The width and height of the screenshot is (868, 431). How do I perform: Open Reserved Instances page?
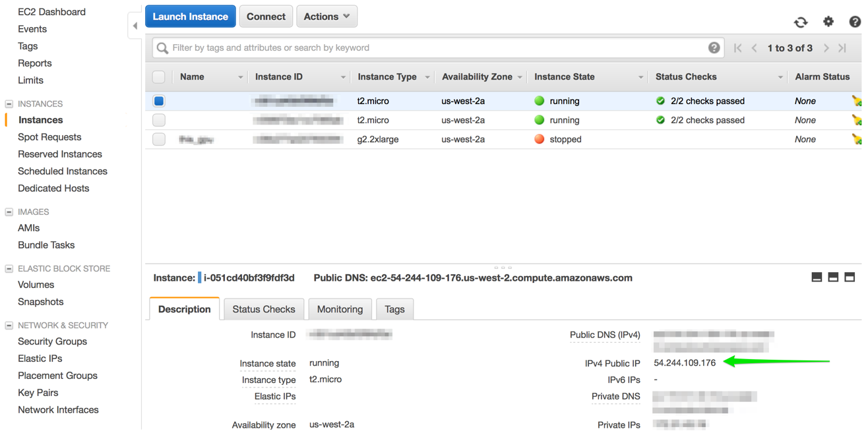(x=60, y=154)
